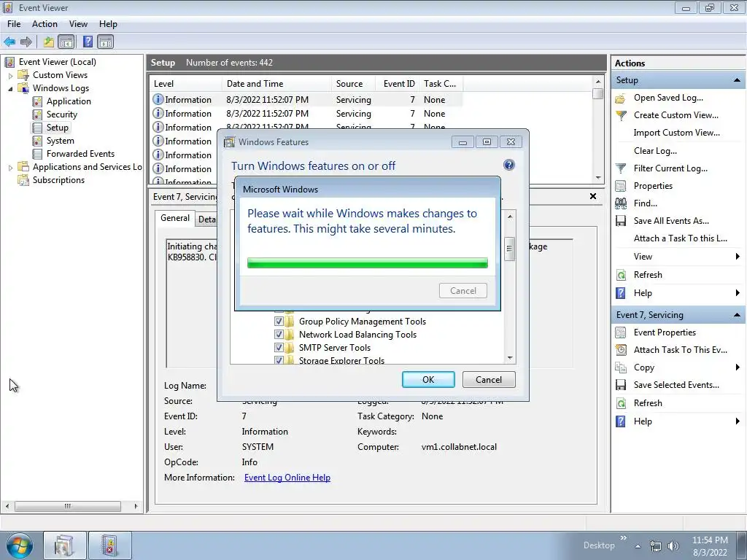Open the Help submenu arrow under Setup
The height and width of the screenshot is (560, 747).
(738, 293)
